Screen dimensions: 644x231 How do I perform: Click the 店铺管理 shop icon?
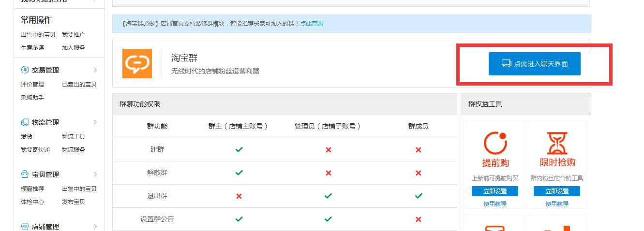[x=25, y=227]
